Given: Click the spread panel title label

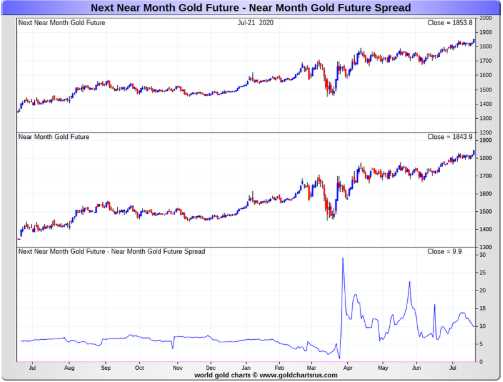Looking at the screenshot, I should point(112,251).
